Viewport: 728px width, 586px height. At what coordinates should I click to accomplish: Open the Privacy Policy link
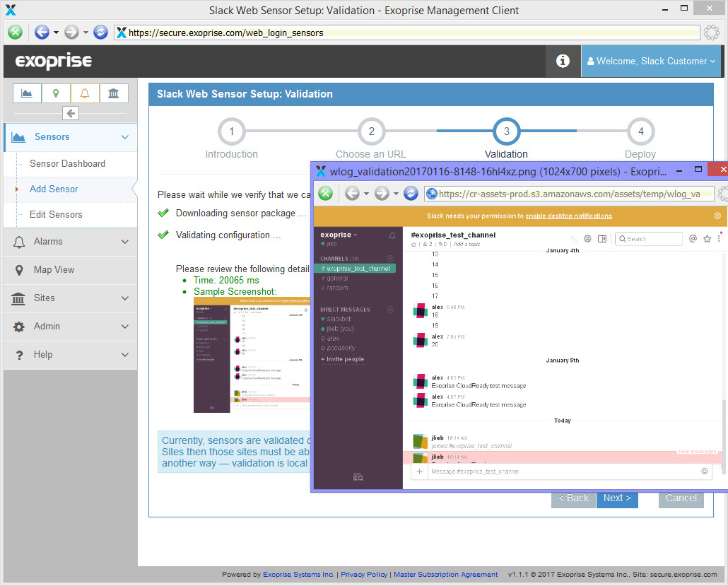coord(364,575)
